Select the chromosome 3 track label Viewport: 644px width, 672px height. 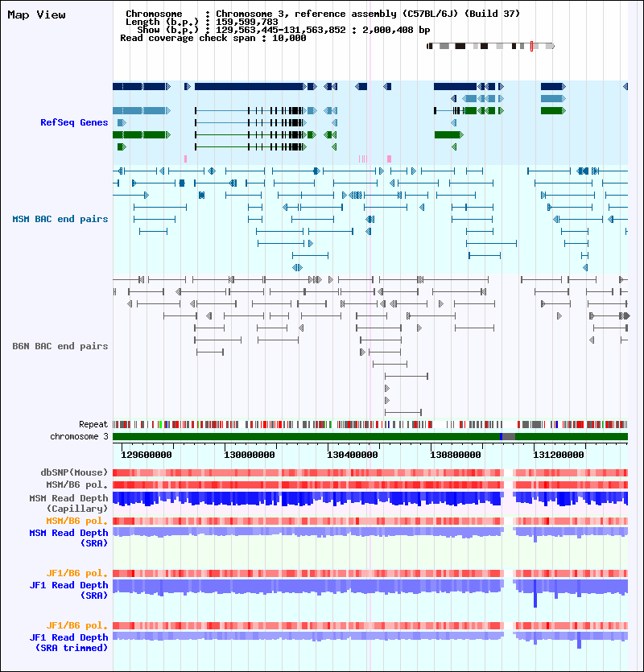80,436
